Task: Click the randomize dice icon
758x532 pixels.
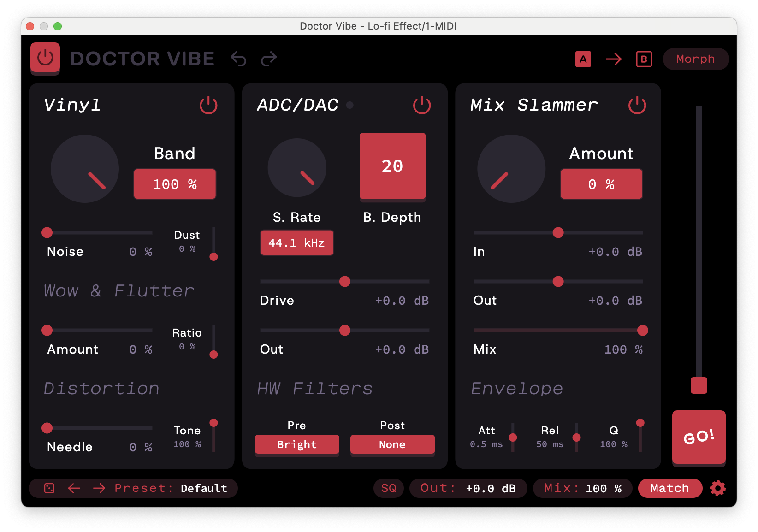Action: [x=49, y=488]
